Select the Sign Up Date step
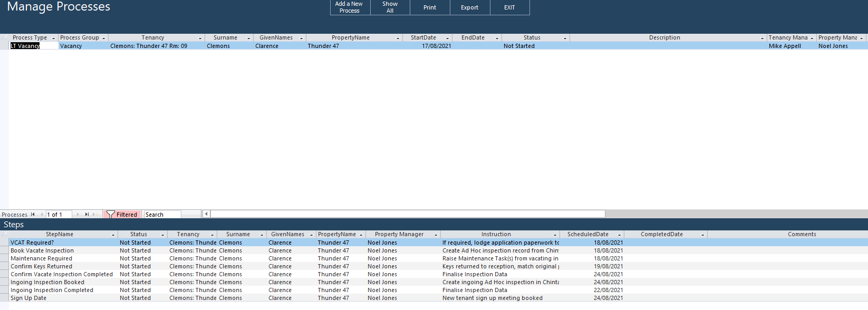The width and height of the screenshot is (868, 310). pos(63,298)
